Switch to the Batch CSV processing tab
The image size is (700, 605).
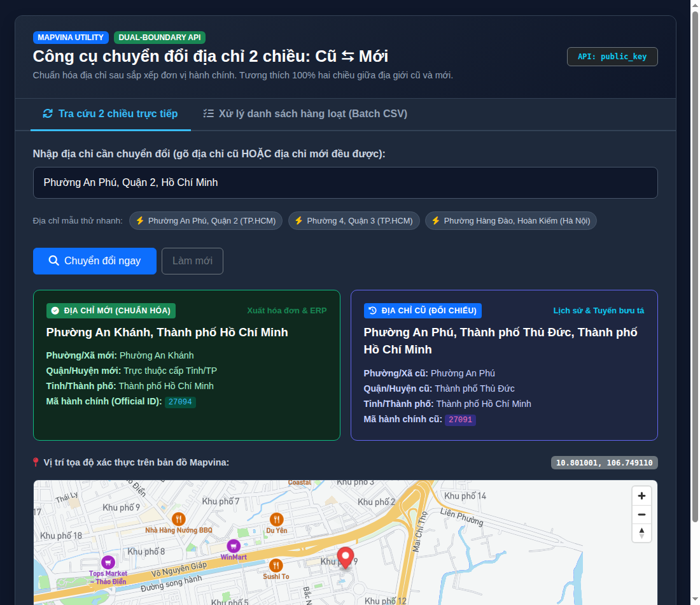coord(305,114)
